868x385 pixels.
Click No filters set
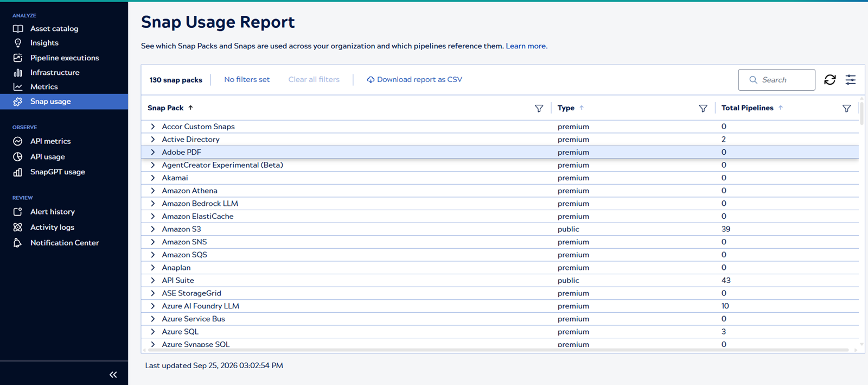tap(247, 80)
